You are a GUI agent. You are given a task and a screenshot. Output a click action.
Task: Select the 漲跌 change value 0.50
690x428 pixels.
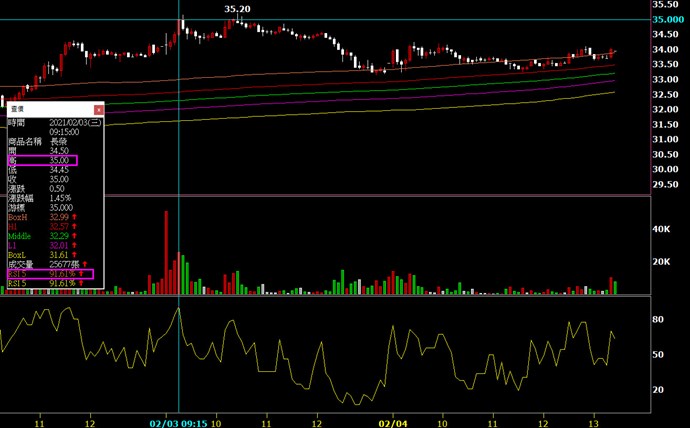tap(57, 189)
